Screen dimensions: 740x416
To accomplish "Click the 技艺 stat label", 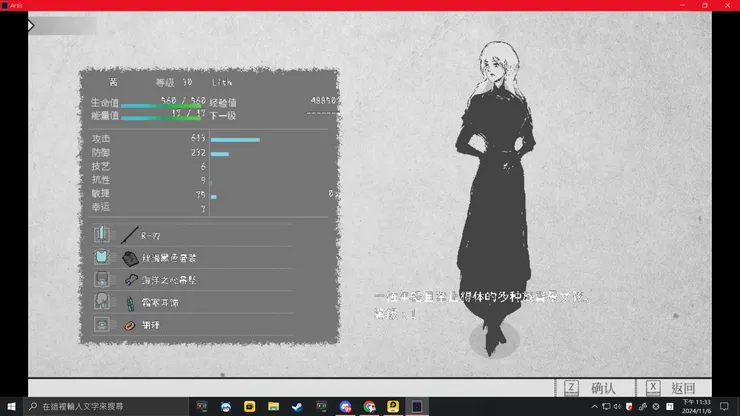I will (101, 166).
